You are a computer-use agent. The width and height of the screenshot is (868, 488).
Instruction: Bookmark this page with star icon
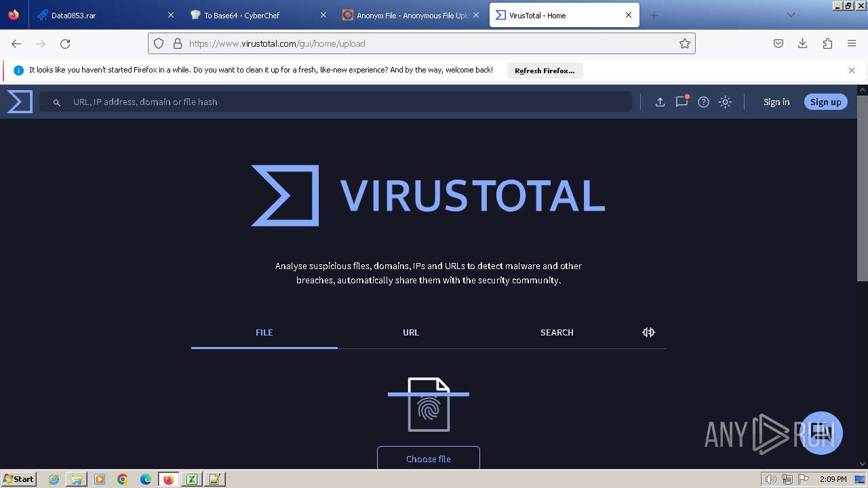(685, 43)
